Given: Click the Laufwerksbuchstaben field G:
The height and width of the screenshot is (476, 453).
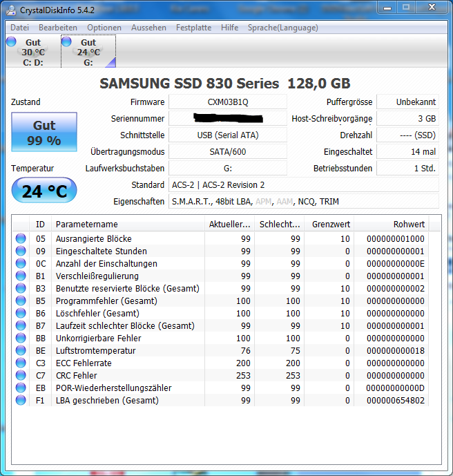Looking at the screenshot, I should pos(228,168).
